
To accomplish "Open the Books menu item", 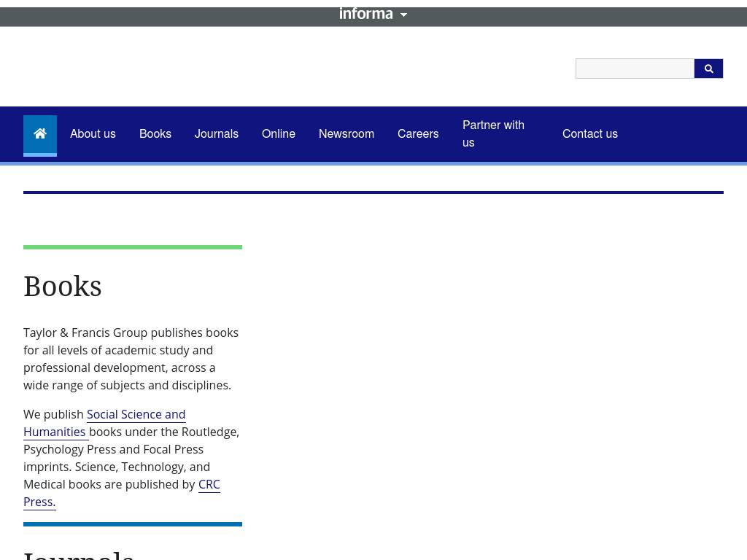I will pos(155,134).
